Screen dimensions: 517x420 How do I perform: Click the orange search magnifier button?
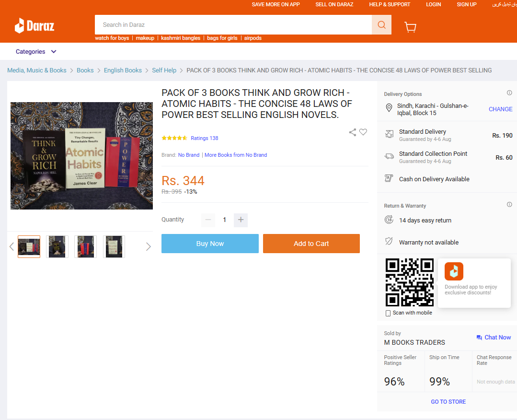381,25
